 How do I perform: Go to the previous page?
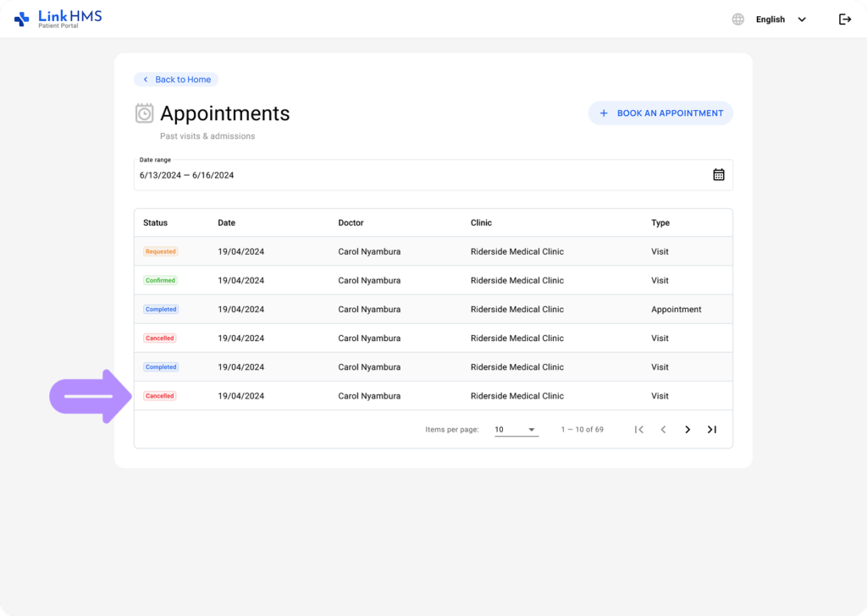(663, 429)
